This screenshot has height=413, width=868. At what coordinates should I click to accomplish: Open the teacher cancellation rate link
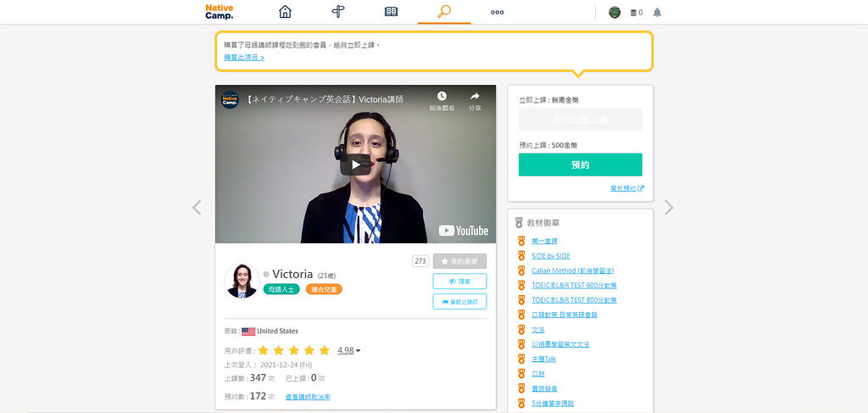click(x=308, y=397)
